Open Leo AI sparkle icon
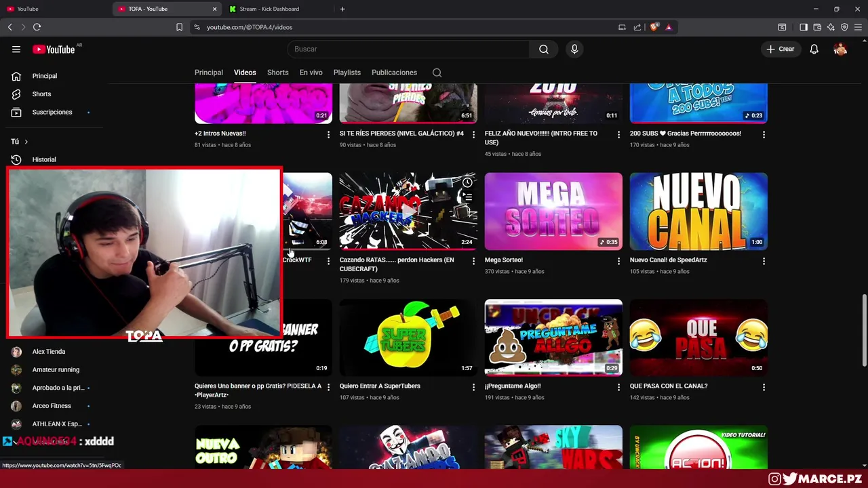Image resolution: width=868 pixels, height=488 pixels. pyautogui.click(x=831, y=27)
